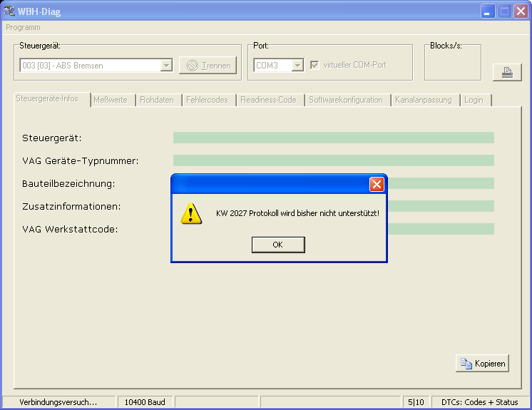Open the Softwarekonfiguration tab

346,100
